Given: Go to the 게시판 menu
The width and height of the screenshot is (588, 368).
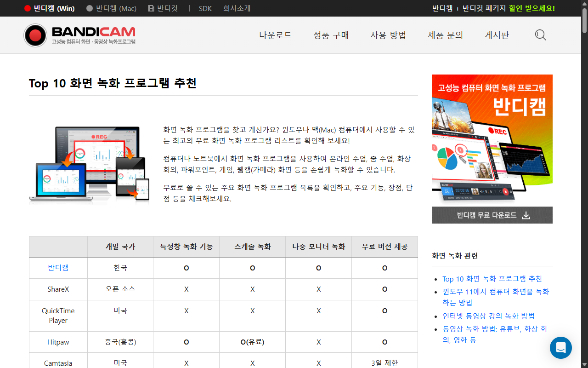Looking at the screenshot, I should [497, 35].
